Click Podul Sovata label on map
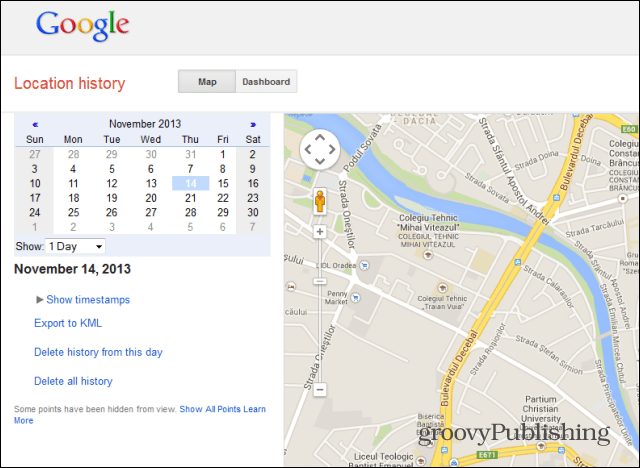640x468 pixels. click(362, 148)
